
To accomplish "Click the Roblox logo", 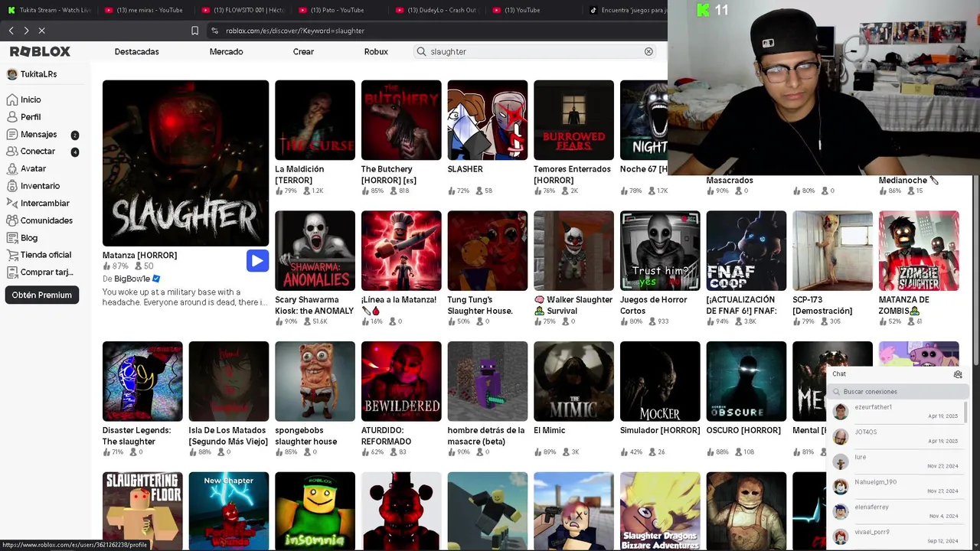I will [x=40, y=51].
